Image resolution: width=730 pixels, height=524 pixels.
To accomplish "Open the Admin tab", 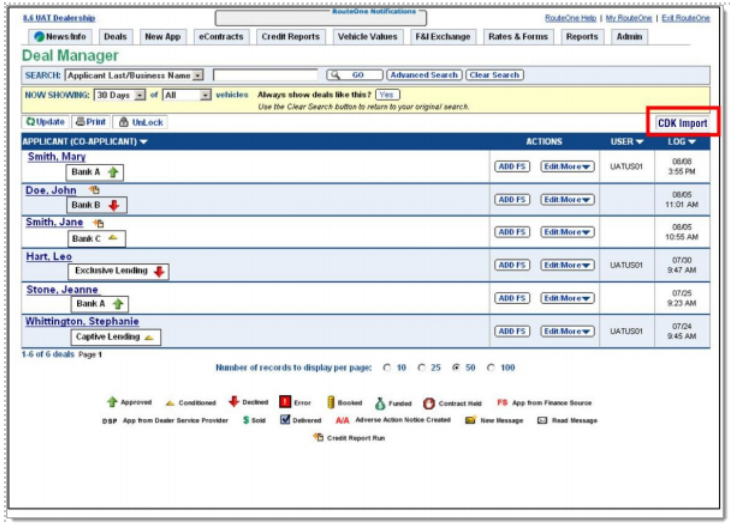I will pos(629,36).
